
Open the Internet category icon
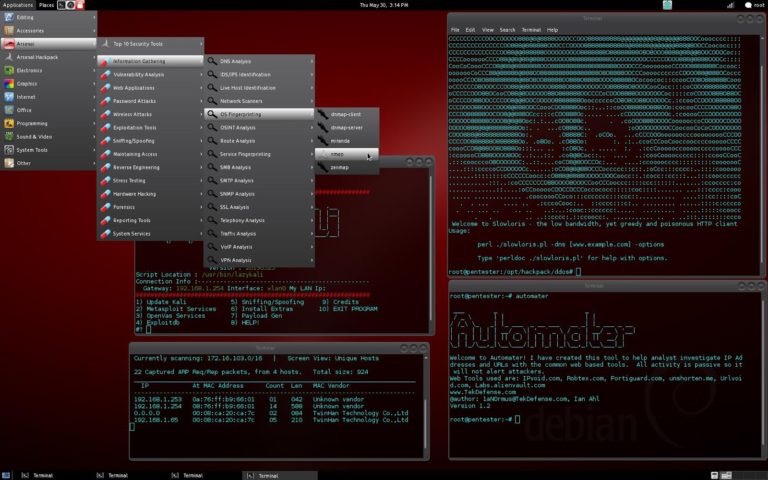click(x=9, y=96)
